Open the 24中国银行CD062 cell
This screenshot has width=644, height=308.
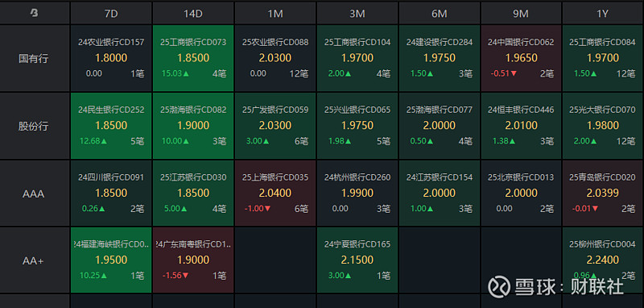pos(521,58)
